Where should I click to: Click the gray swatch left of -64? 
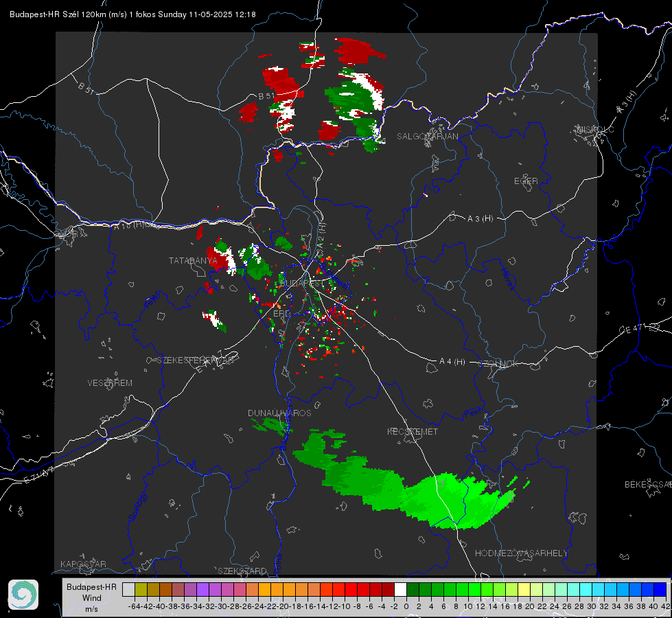[x=128, y=589]
